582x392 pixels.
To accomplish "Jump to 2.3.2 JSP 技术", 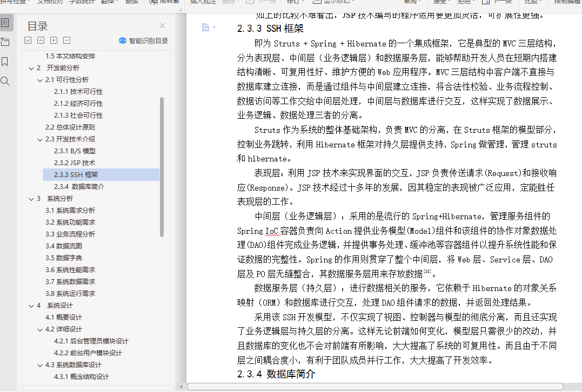I will click(x=75, y=163).
